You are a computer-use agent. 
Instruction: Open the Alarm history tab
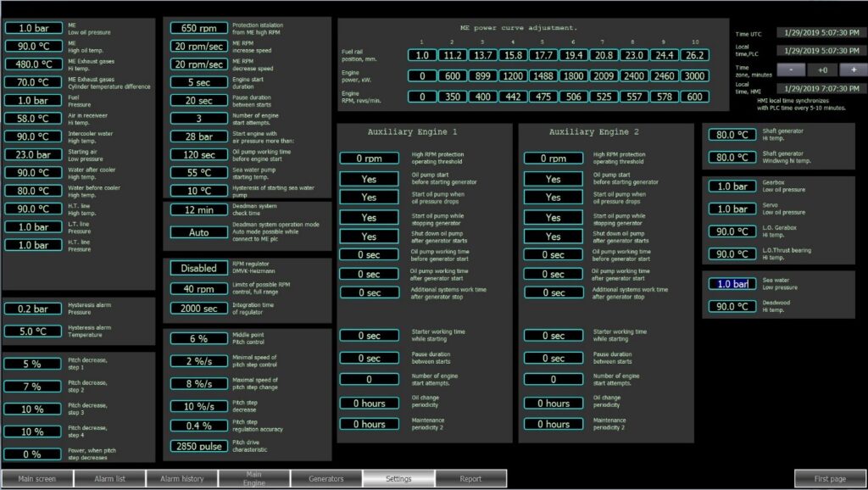181,479
